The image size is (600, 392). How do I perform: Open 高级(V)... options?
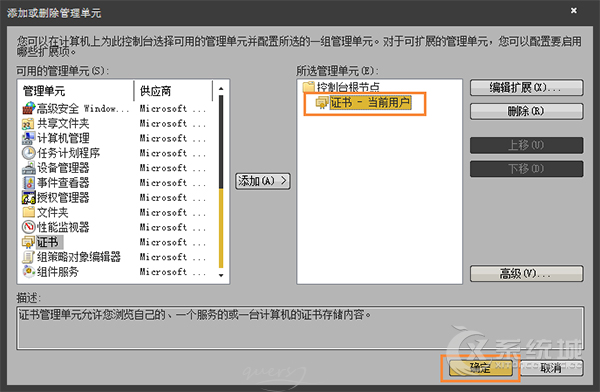(x=527, y=274)
